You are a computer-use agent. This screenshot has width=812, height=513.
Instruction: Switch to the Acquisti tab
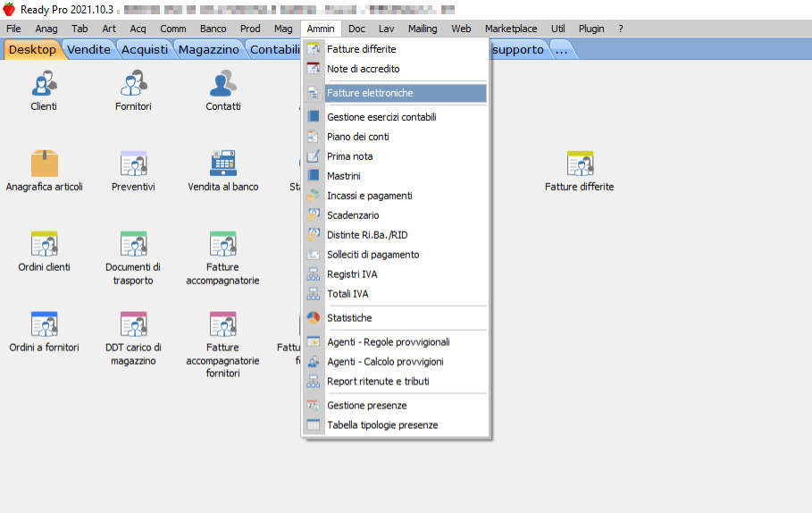[x=145, y=50]
